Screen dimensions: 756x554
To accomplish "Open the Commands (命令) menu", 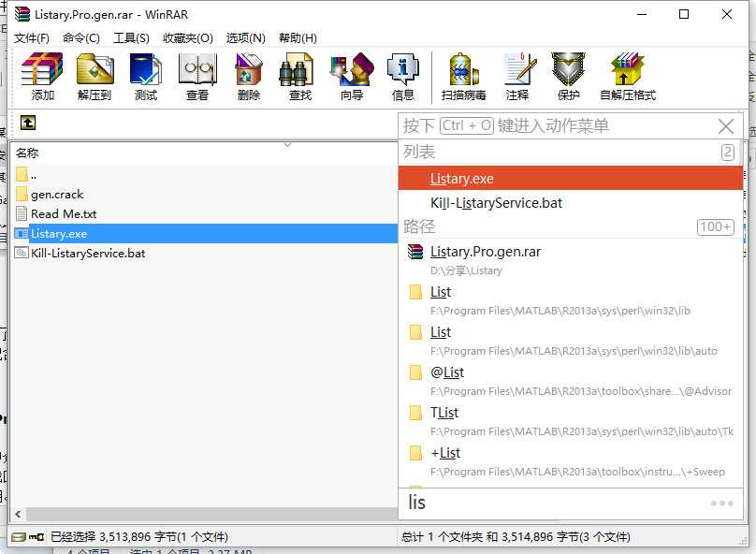I will tap(81, 38).
